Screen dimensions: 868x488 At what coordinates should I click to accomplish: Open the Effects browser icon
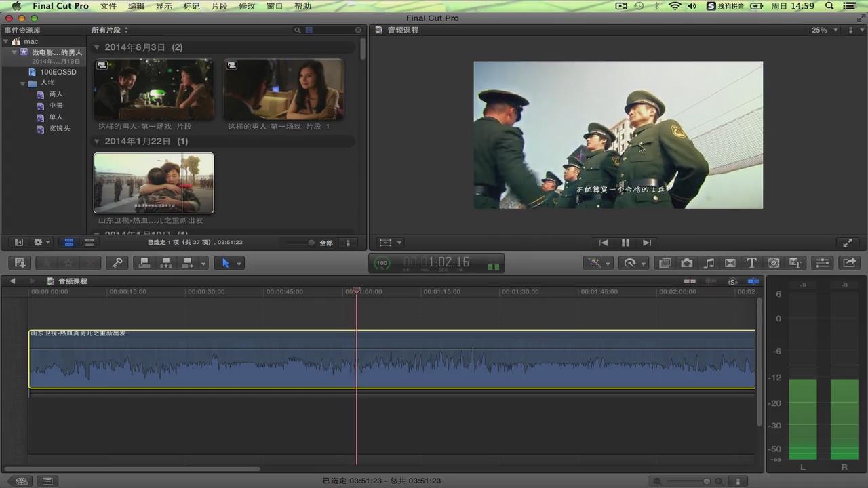(665, 263)
